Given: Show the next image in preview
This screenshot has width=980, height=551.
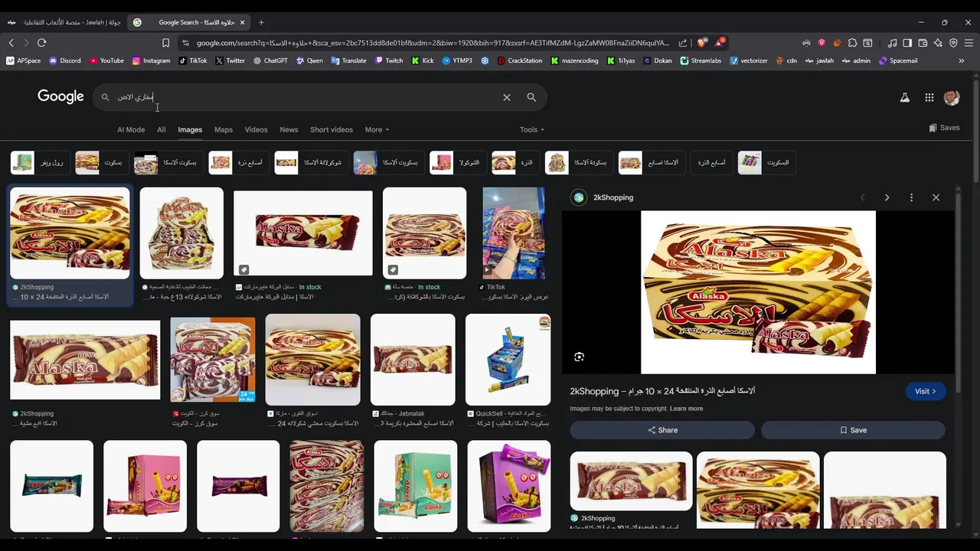Looking at the screenshot, I should (887, 197).
